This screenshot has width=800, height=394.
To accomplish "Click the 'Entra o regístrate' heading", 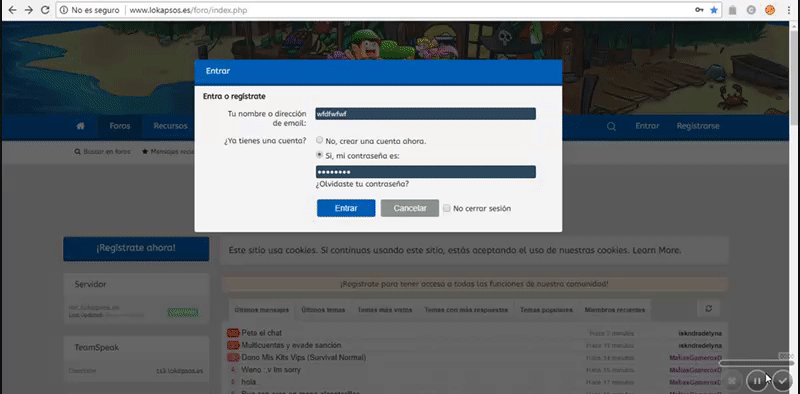I will click(x=234, y=96).
